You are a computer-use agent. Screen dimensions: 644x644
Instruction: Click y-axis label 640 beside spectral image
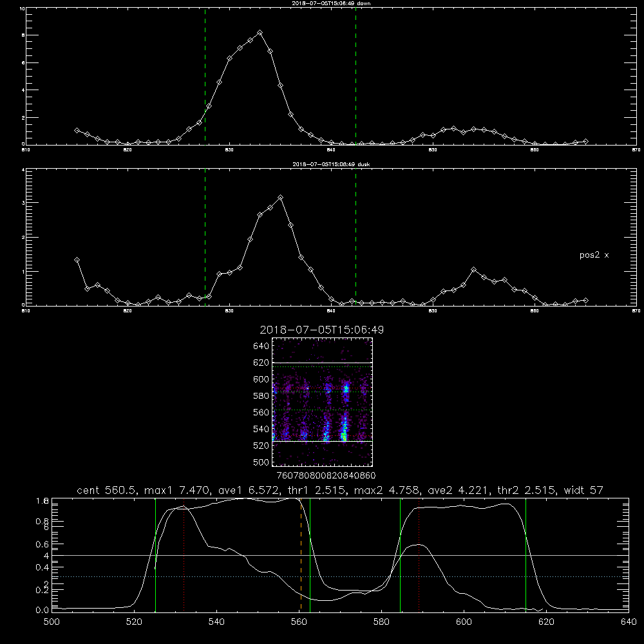click(261, 346)
